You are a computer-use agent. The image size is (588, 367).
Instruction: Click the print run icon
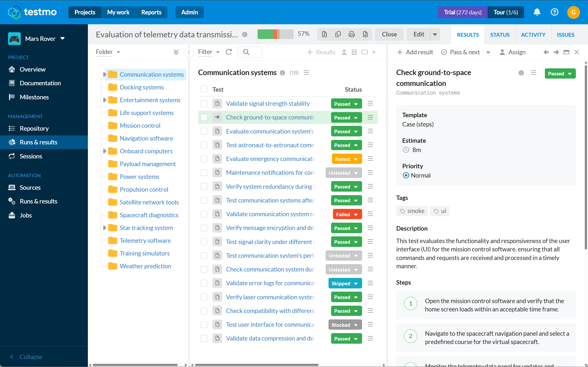(352, 34)
